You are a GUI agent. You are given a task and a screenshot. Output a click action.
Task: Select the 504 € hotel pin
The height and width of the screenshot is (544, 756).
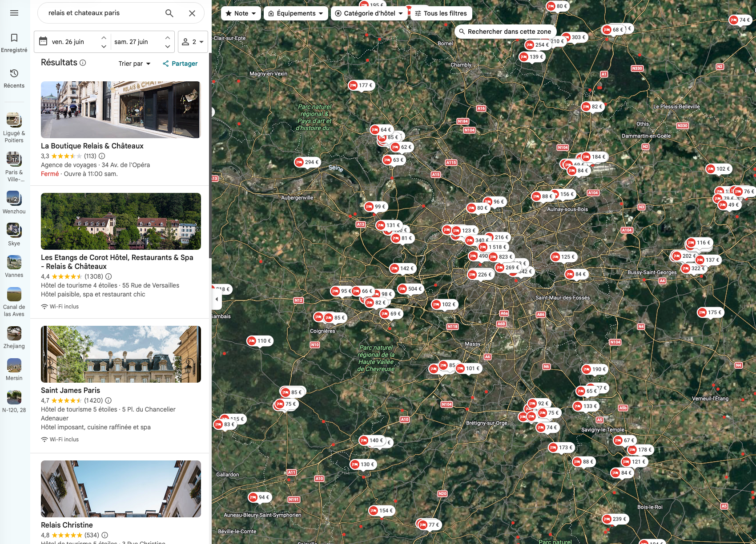coord(410,289)
